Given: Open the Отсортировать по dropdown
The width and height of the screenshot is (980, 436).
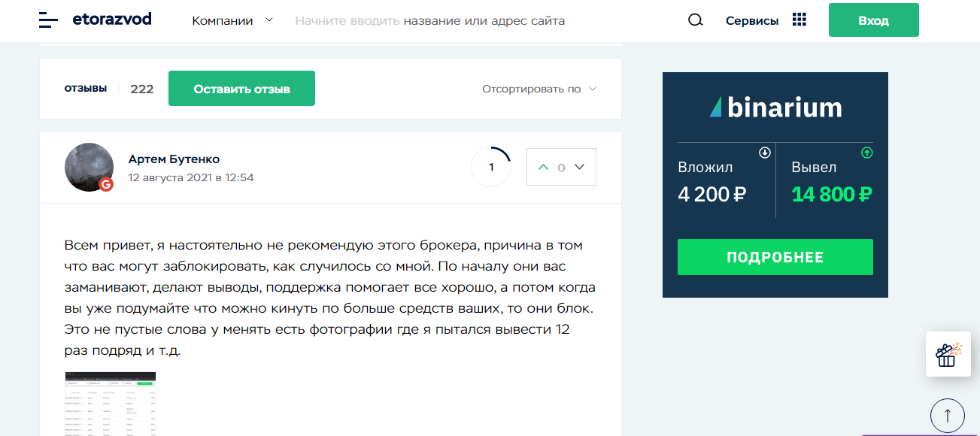Looking at the screenshot, I should 539,89.
